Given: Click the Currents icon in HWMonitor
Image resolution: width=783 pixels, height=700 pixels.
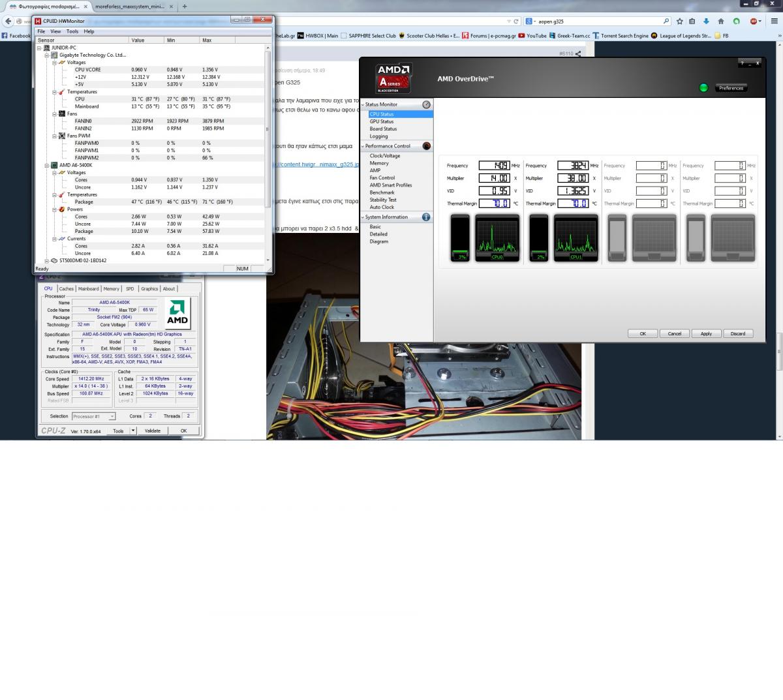Looking at the screenshot, I should click(62, 239).
